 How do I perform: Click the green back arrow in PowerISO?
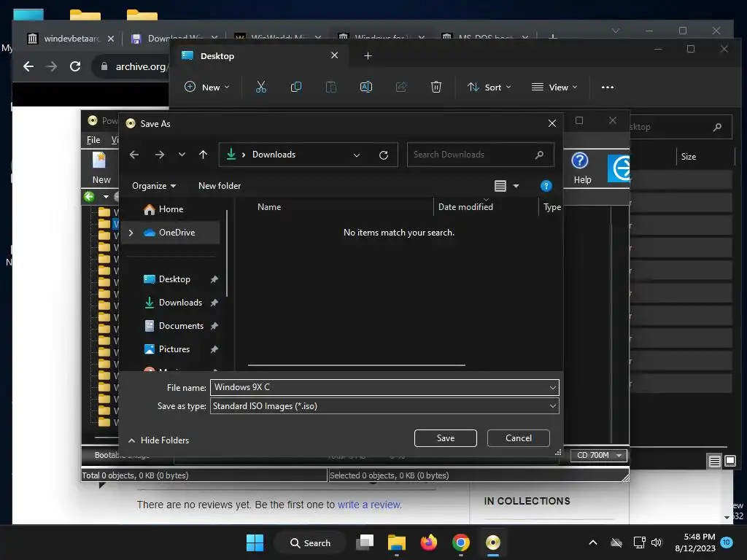(89, 196)
